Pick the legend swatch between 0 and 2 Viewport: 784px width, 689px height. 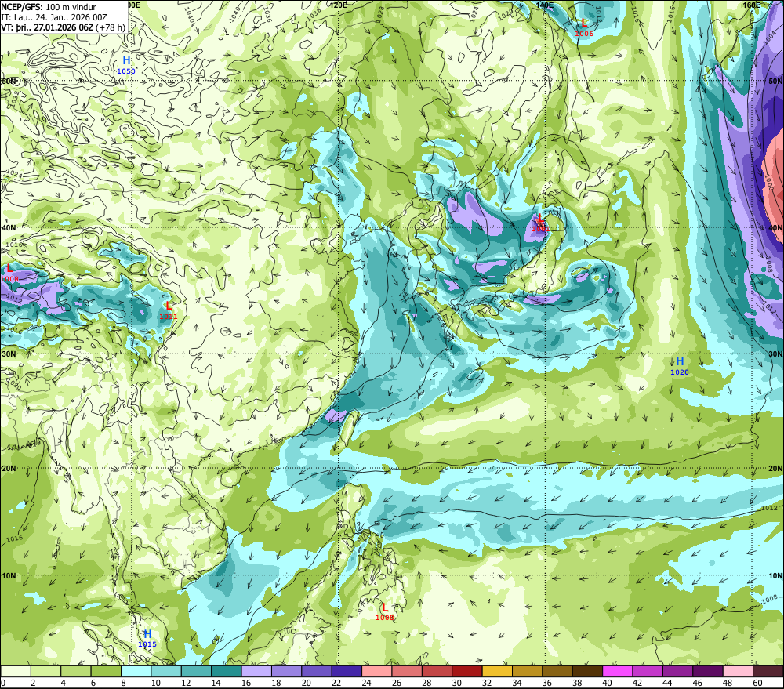(16, 671)
